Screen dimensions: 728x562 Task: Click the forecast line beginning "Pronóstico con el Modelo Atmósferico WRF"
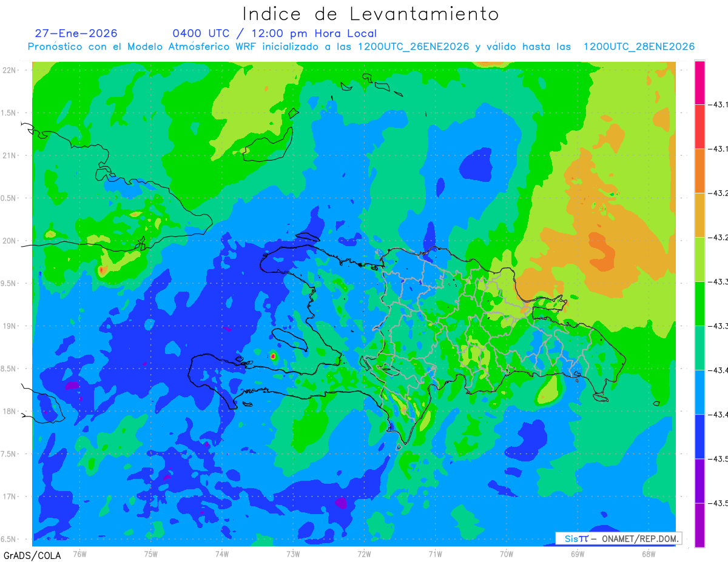[x=361, y=47]
